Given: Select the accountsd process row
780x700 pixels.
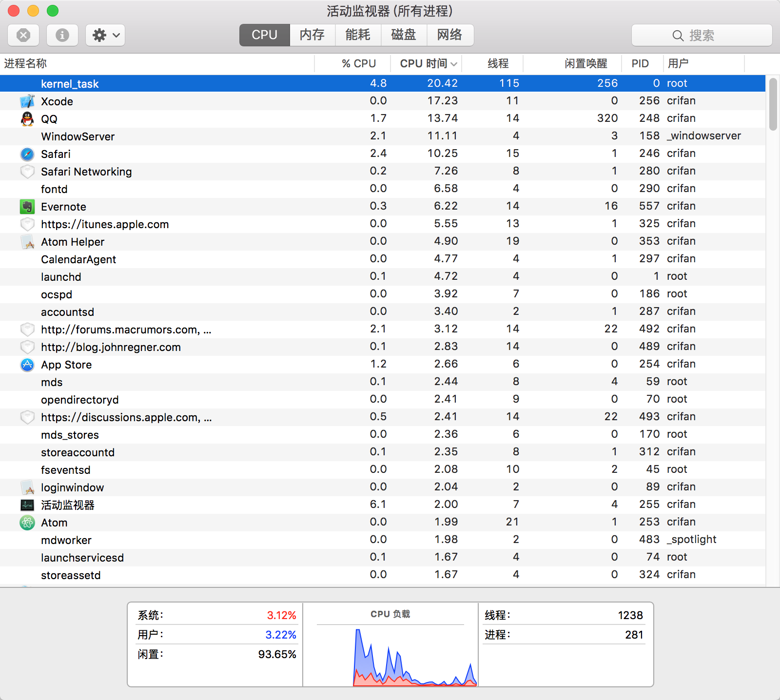Looking at the screenshot, I should [383, 312].
